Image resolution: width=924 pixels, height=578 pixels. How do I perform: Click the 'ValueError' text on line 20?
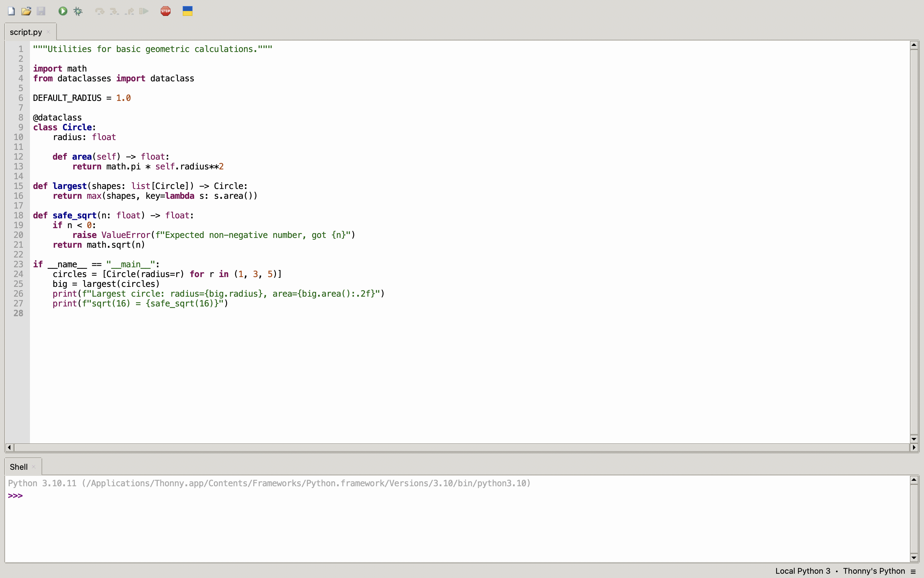point(126,235)
